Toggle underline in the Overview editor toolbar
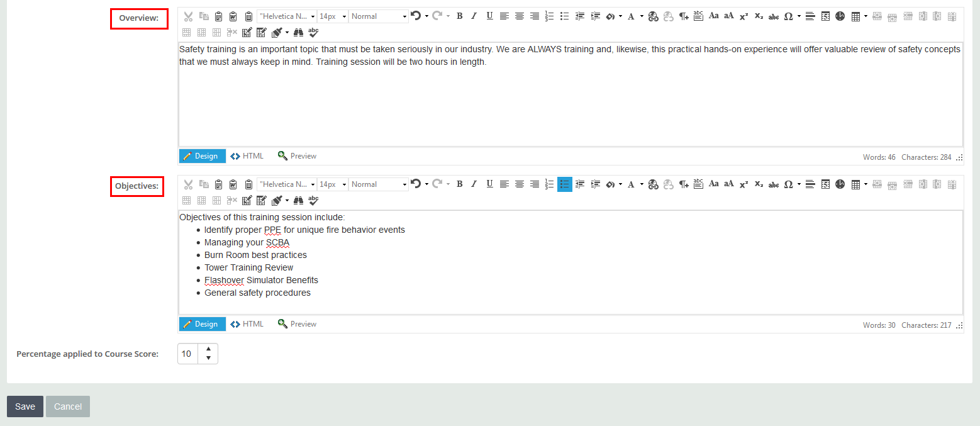980x426 pixels. (489, 16)
